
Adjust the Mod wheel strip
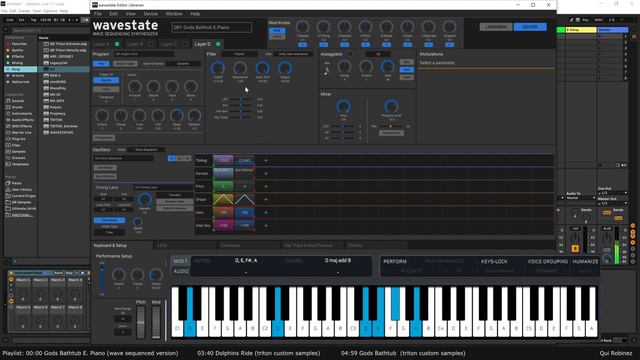pyautogui.click(x=156, y=322)
